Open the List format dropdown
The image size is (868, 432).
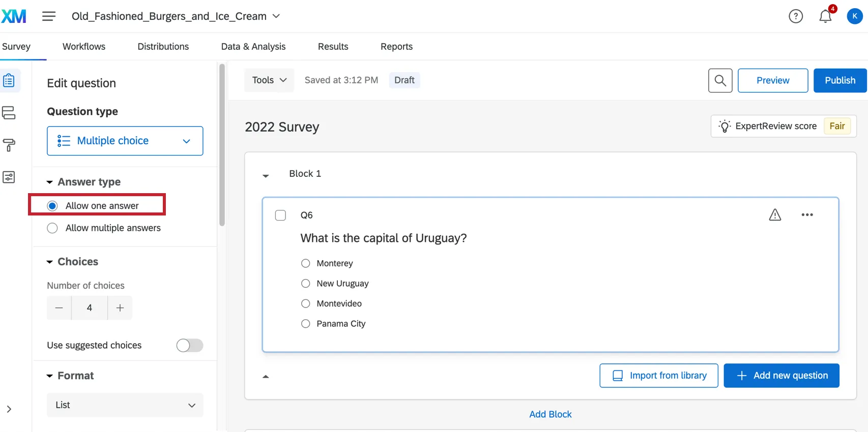(x=125, y=405)
